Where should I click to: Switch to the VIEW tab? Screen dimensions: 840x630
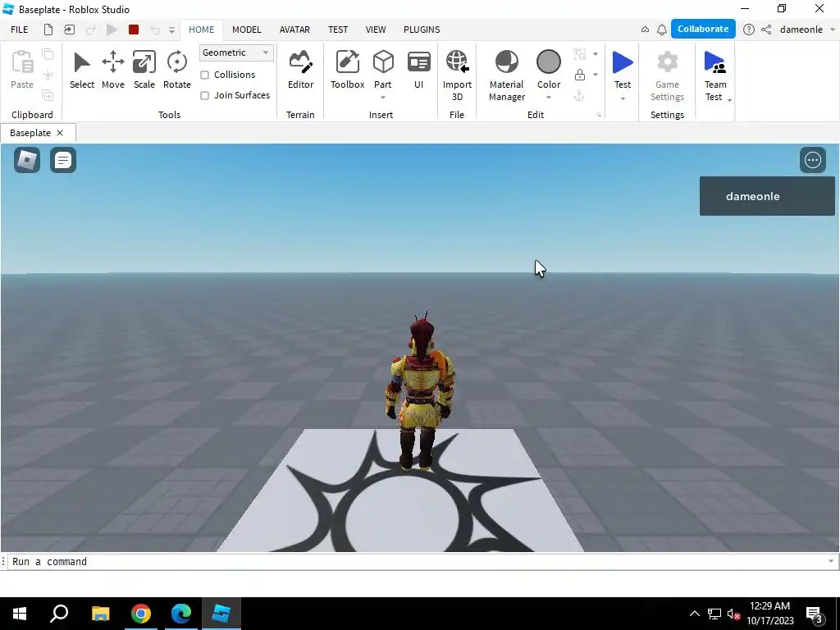[x=376, y=30]
